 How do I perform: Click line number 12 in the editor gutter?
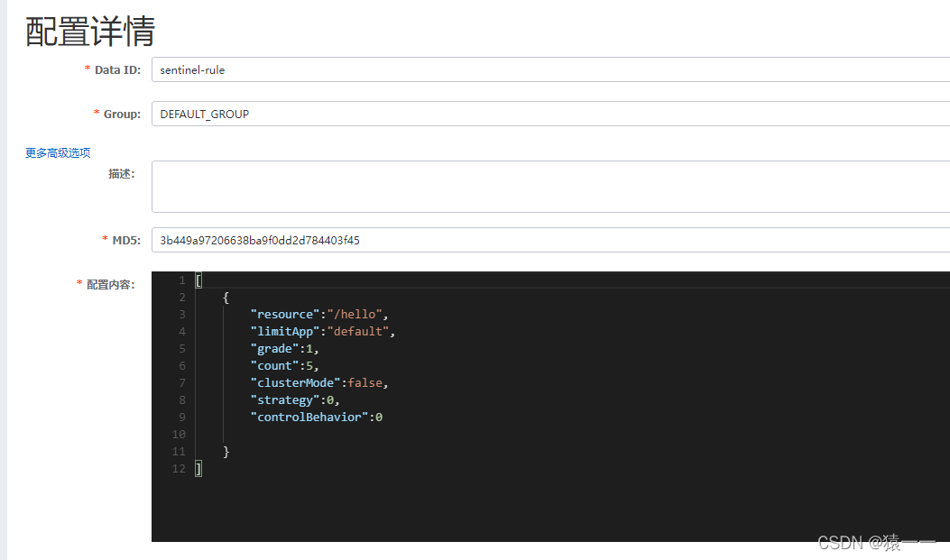pos(179,469)
